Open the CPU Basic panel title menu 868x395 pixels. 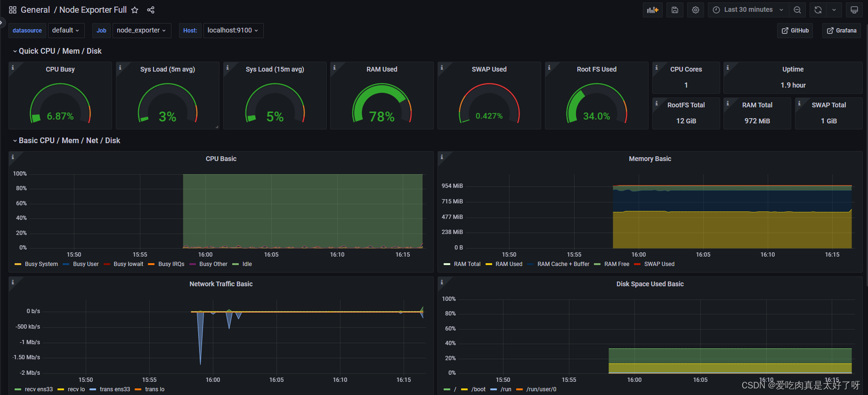[x=221, y=159]
